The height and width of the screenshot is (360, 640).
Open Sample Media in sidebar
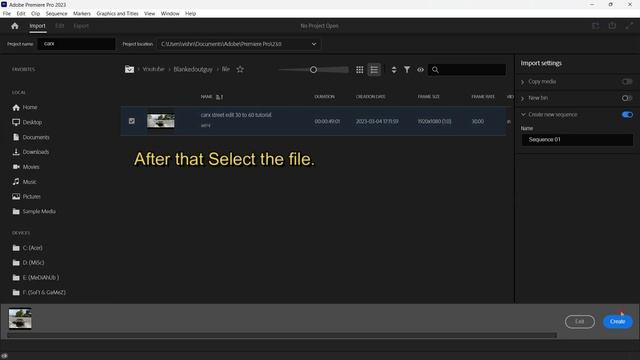(x=34, y=211)
